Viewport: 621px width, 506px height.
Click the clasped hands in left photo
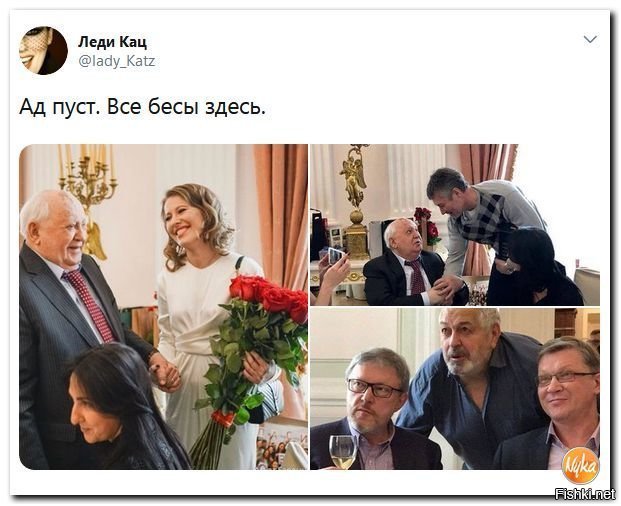pyautogui.click(x=165, y=373)
